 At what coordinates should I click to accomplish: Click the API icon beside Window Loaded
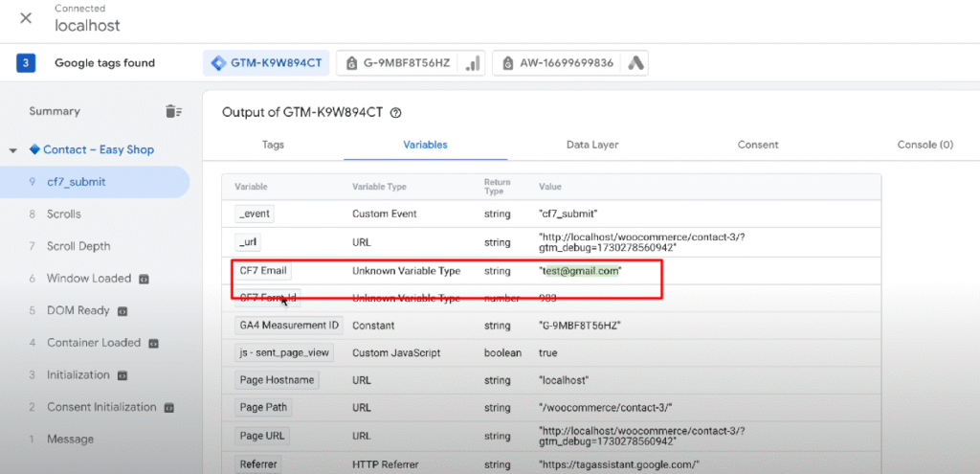click(x=144, y=279)
